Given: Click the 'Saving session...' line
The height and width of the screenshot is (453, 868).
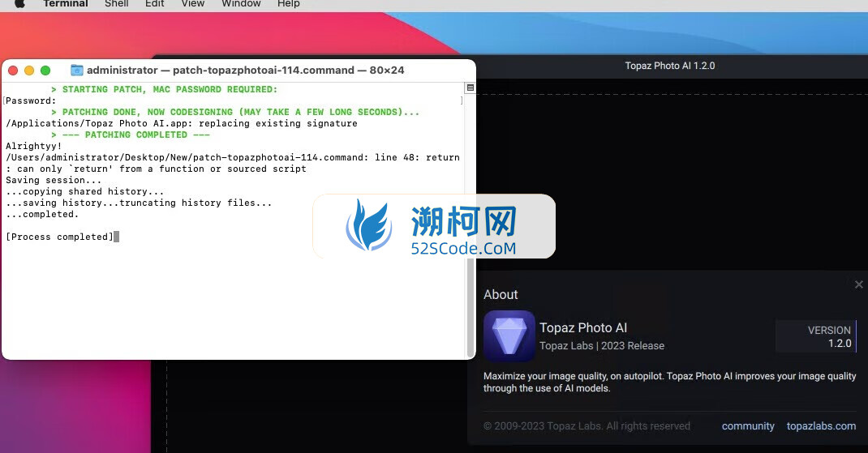Looking at the screenshot, I should click(54, 181).
